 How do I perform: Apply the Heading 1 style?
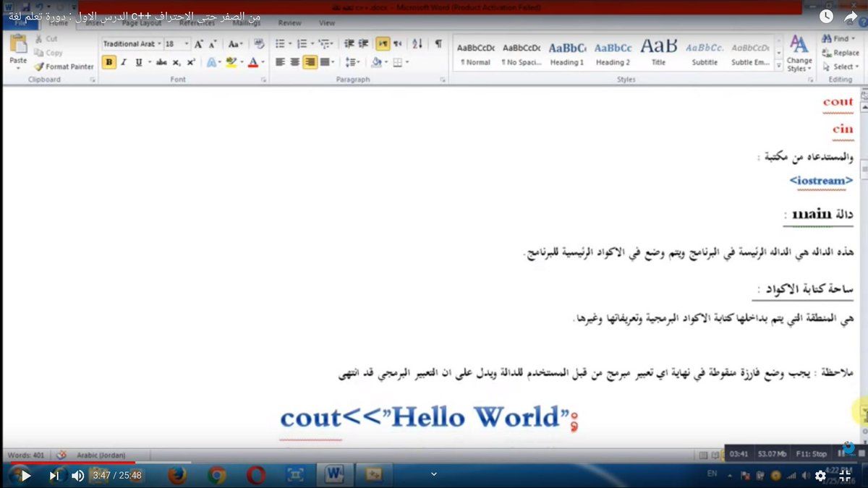coord(567,54)
